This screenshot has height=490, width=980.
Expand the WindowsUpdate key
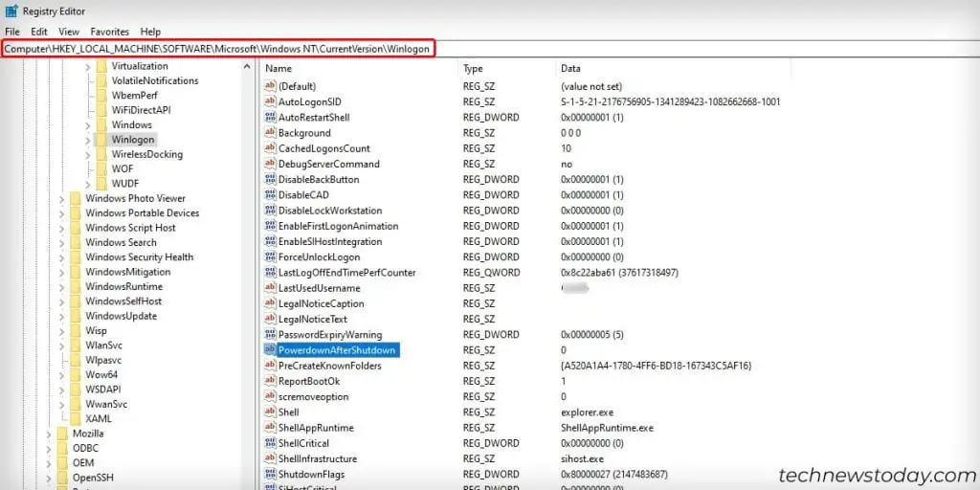tap(61, 316)
